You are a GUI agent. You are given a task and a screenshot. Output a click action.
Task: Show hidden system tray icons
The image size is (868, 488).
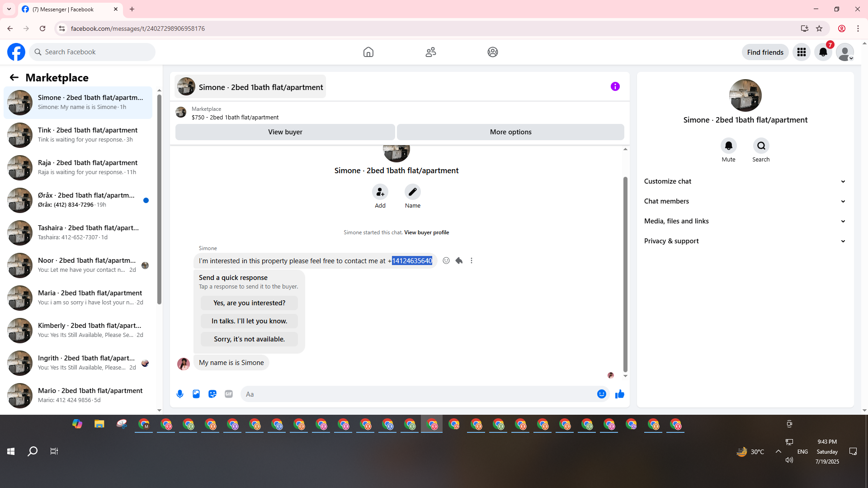click(778, 451)
